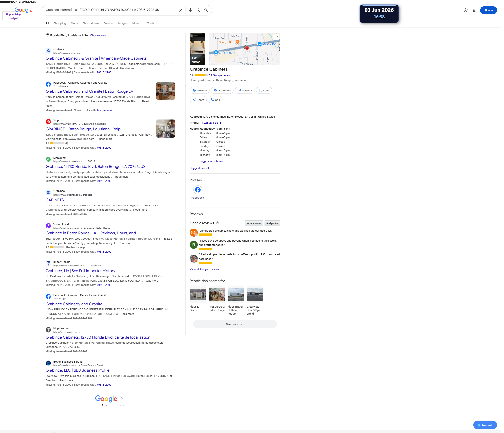
Task: Expand the More search filters dropdown
Action: click(x=137, y=23)
